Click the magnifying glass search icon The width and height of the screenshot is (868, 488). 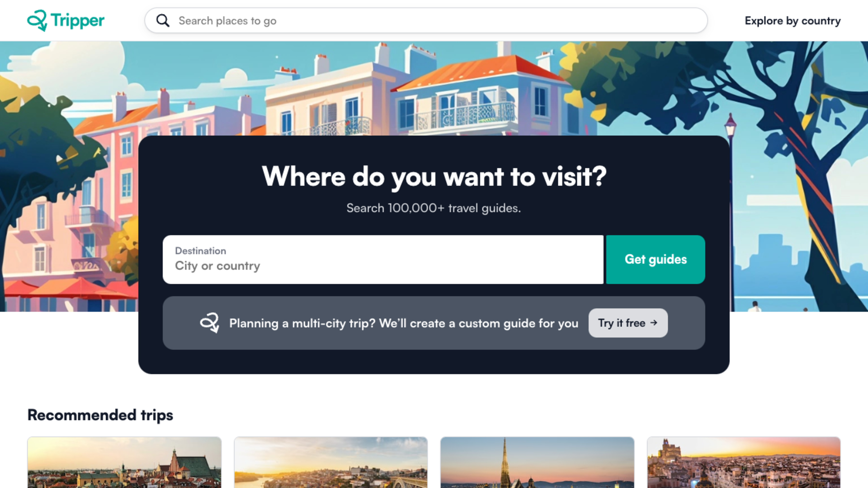[163, 21]
